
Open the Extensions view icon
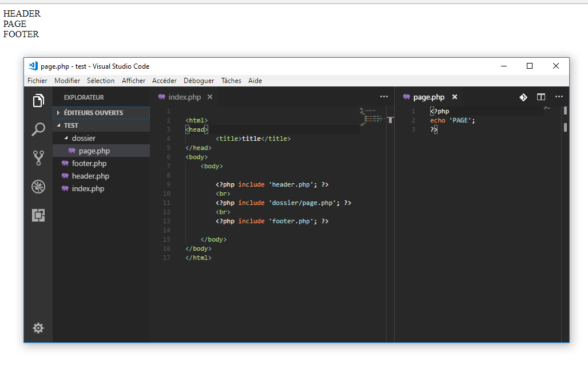tap(38, 215)
